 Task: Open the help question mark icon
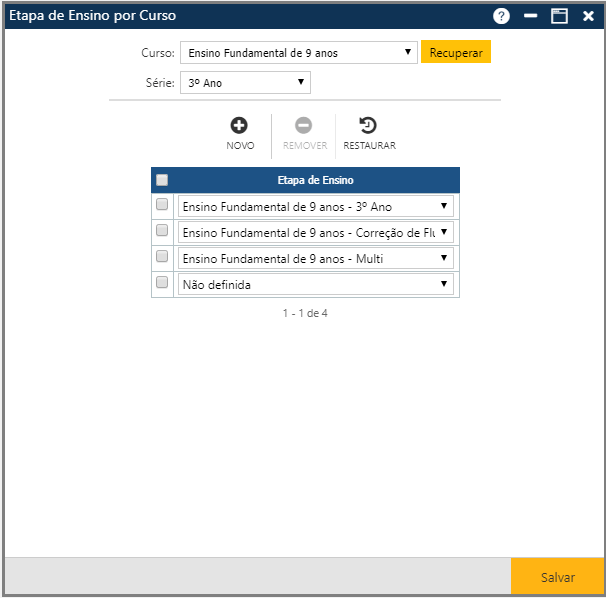[x=502, y=16]
